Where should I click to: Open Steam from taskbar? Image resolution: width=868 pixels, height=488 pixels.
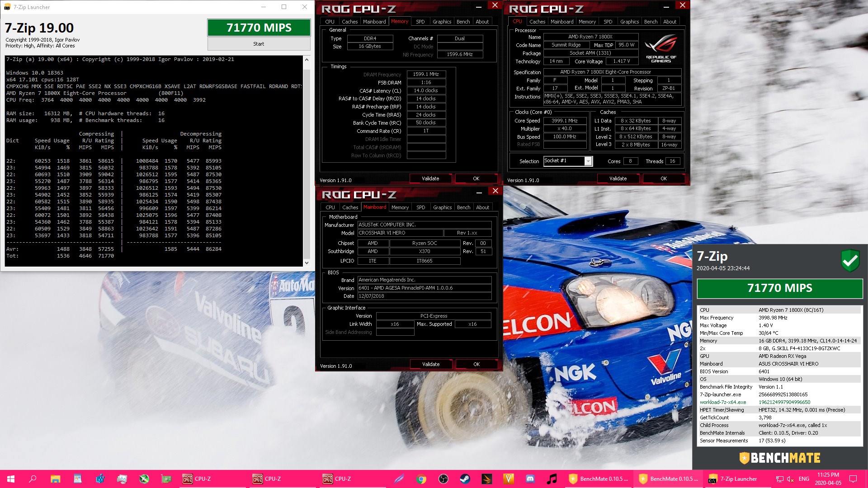pyautogui.click(x=465, y=479)
